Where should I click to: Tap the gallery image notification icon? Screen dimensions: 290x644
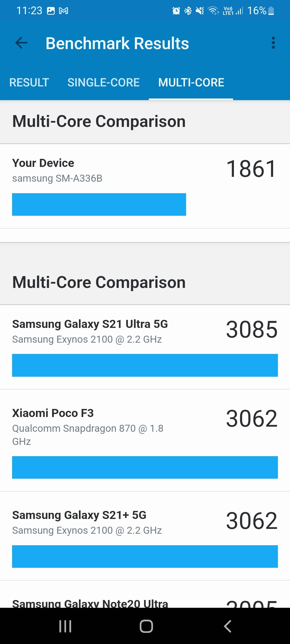coord(51,11)
